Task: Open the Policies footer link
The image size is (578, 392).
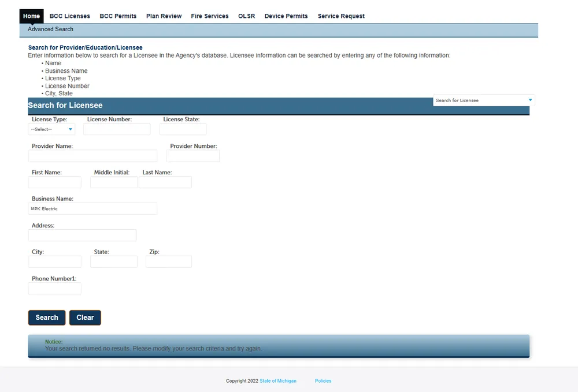Action: point(323,381)
